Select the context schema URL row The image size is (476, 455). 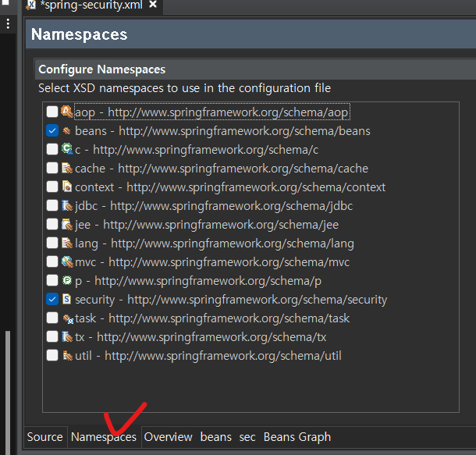coord(230,187)
